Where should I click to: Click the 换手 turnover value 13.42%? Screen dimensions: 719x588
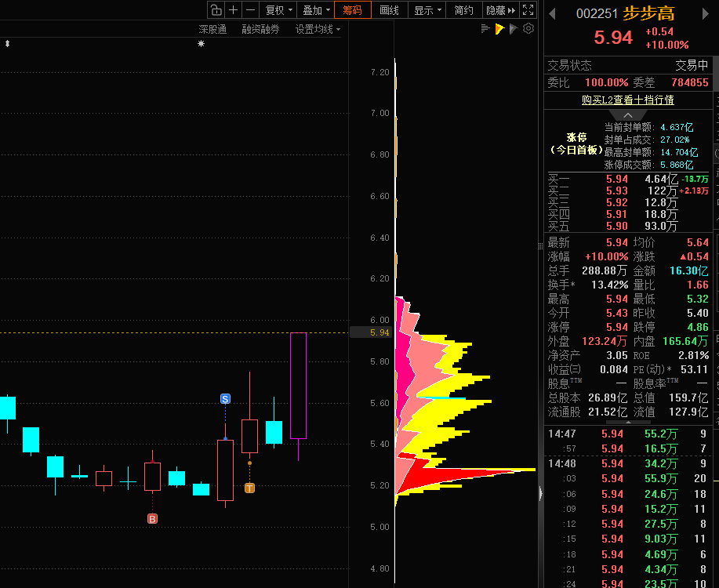click(609, 285)
